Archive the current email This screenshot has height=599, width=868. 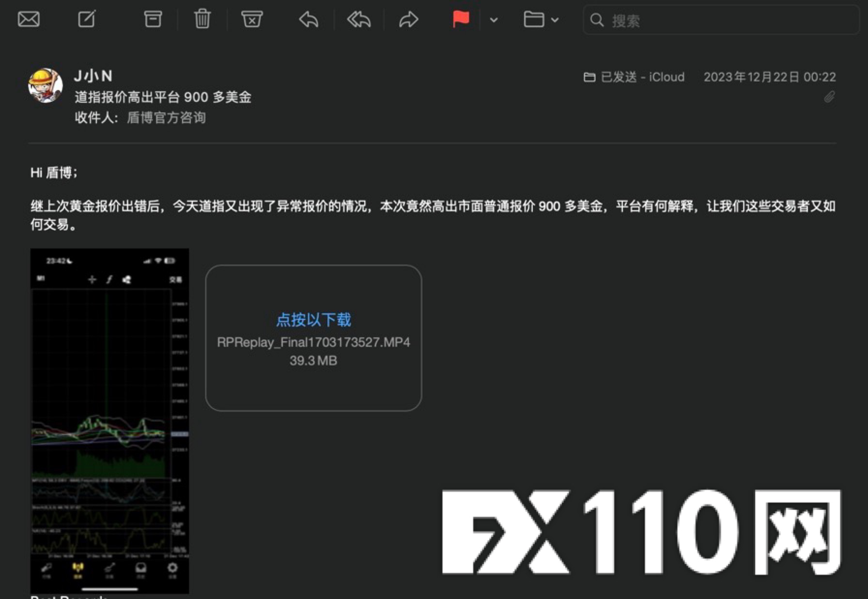(153, 19)
